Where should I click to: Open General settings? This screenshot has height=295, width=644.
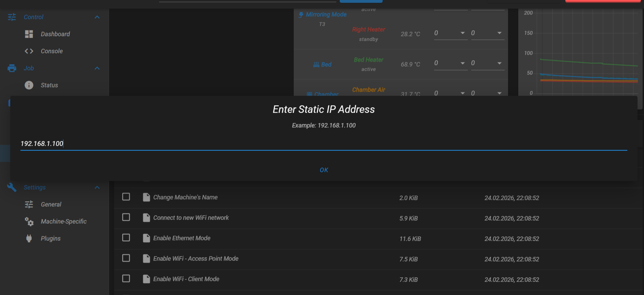(51, 204)
